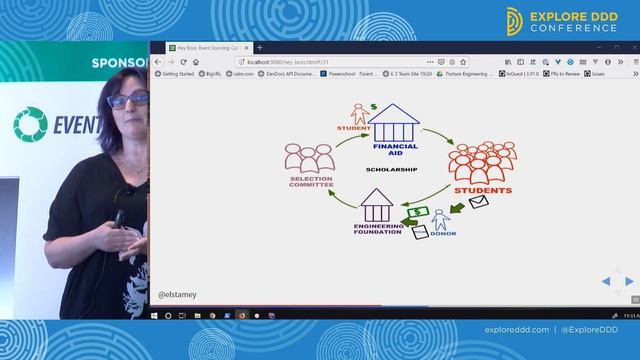Open the Windows Start menu

point(154,316)
